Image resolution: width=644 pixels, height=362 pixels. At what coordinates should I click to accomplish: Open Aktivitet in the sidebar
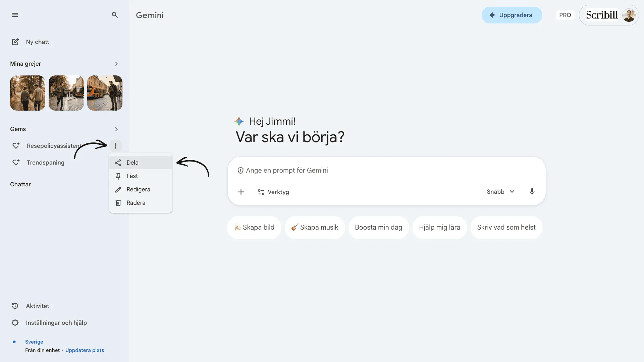pos(38,306)
